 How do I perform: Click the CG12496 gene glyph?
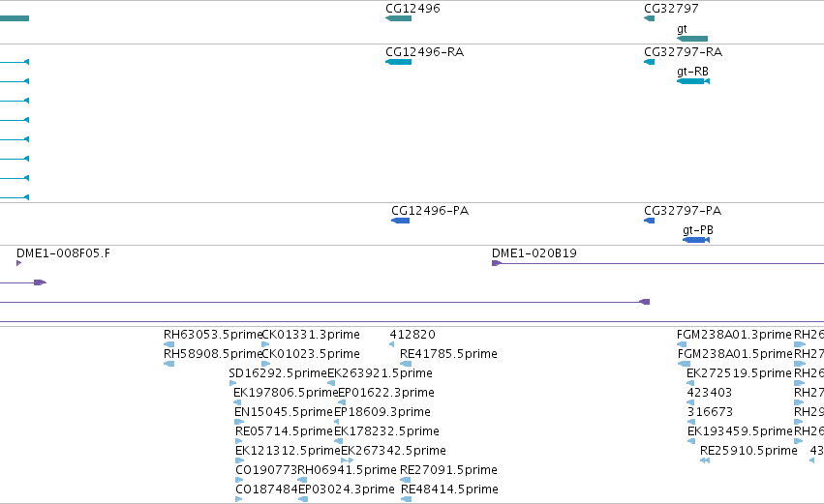[398, 18]
